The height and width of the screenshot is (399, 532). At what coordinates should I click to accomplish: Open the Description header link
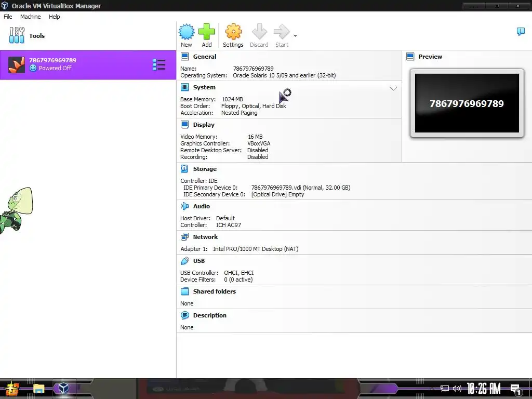210,315
